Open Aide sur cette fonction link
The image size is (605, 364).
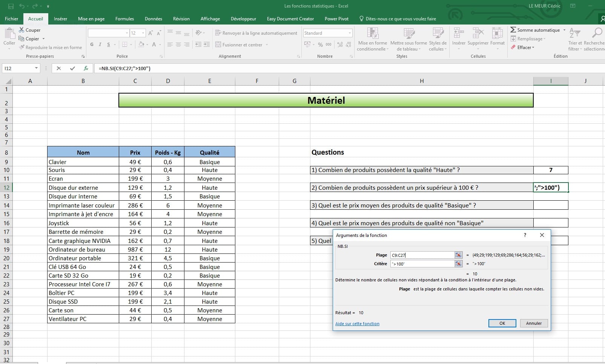click(x=357, y=324)
